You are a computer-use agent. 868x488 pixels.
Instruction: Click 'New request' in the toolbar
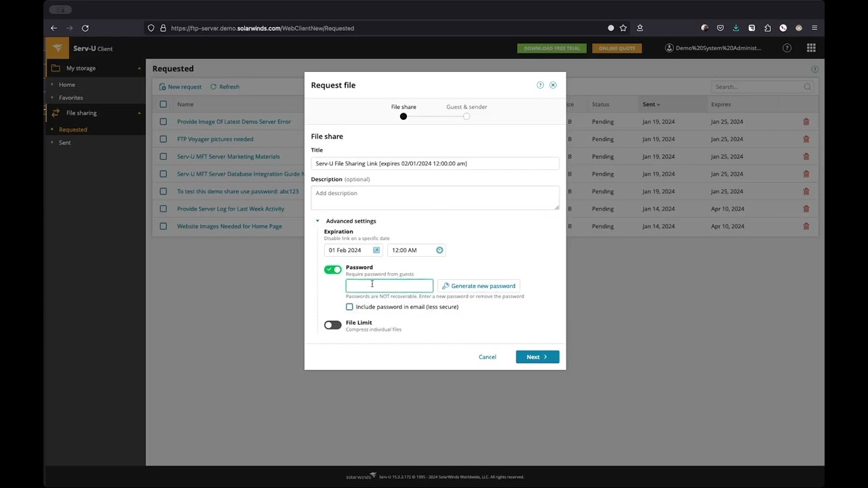tap(180, 87)
